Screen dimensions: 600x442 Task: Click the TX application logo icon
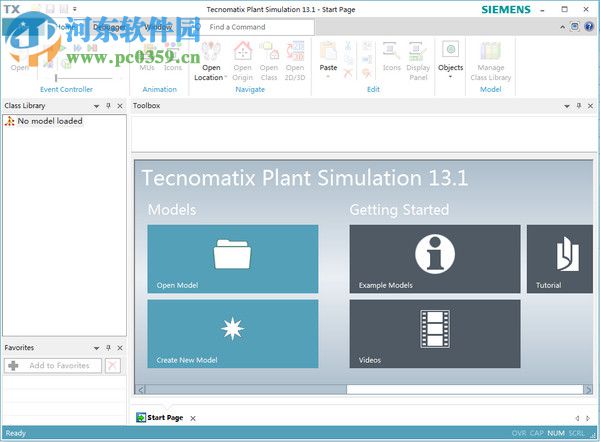point(11,9)
